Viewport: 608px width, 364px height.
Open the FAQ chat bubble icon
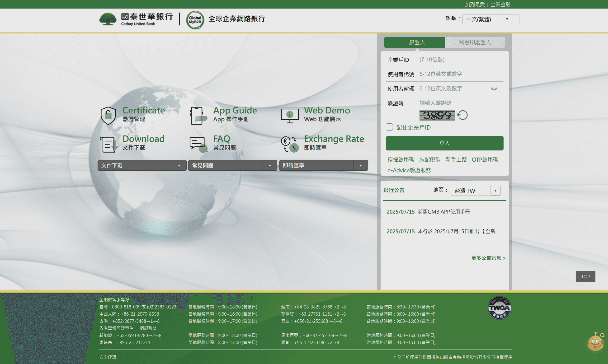point(198,144)
